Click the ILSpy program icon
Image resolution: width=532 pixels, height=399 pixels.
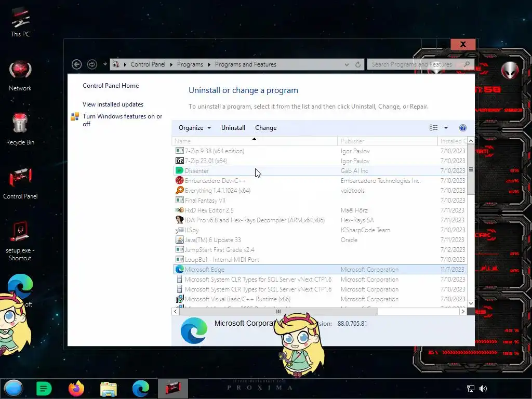coord(179,230)
